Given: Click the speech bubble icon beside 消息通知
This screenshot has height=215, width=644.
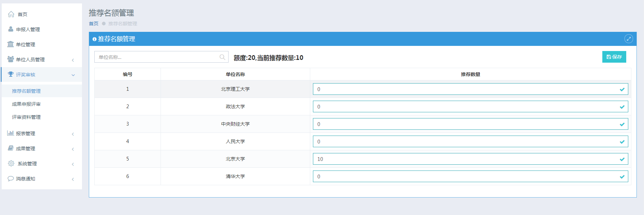Looking at the screenshot, I should (x=11, y=178).
